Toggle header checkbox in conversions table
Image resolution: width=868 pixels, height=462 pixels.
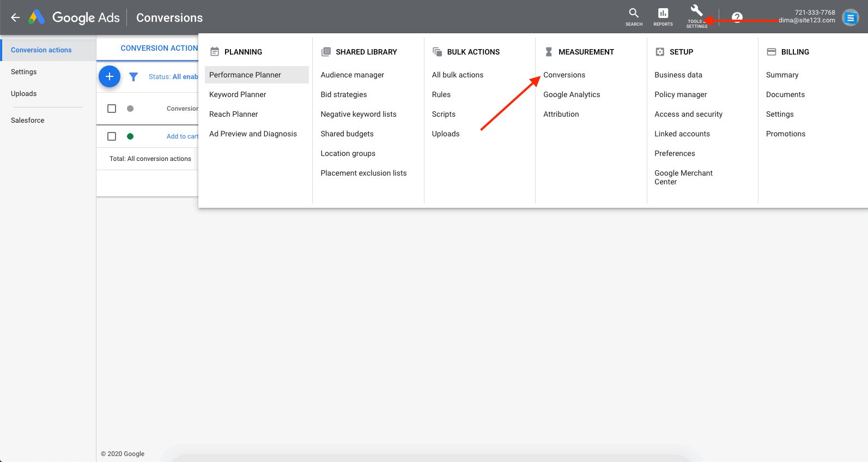click(x=112, y=109)
